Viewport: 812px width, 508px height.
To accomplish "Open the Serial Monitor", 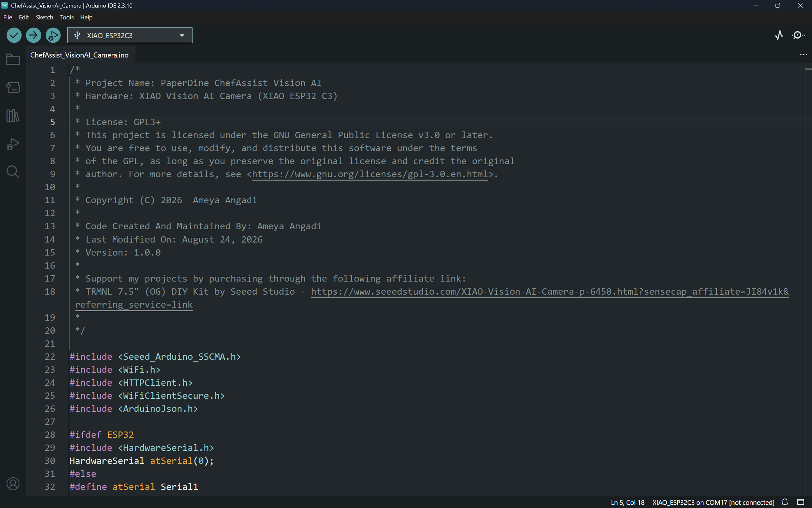I will tap(798, 35).
